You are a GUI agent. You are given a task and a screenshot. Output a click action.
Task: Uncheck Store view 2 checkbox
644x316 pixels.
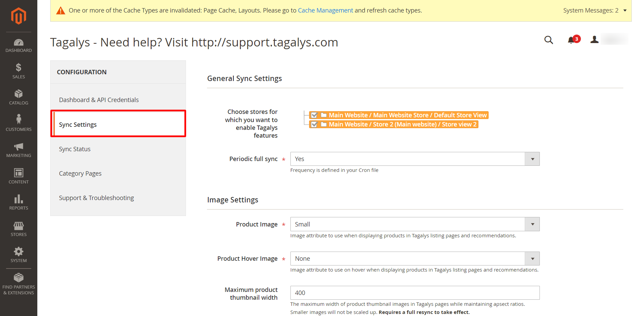click(314, 124)
